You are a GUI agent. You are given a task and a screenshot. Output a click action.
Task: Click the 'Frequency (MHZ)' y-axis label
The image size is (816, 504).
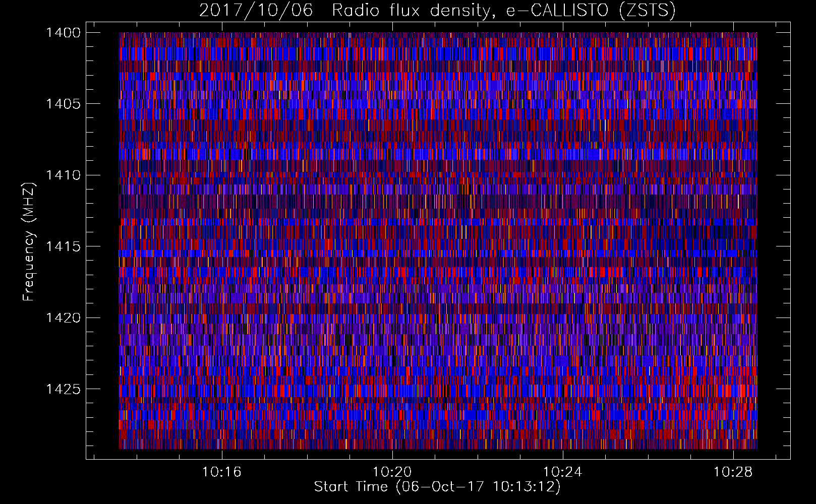[x=29, y=241]
